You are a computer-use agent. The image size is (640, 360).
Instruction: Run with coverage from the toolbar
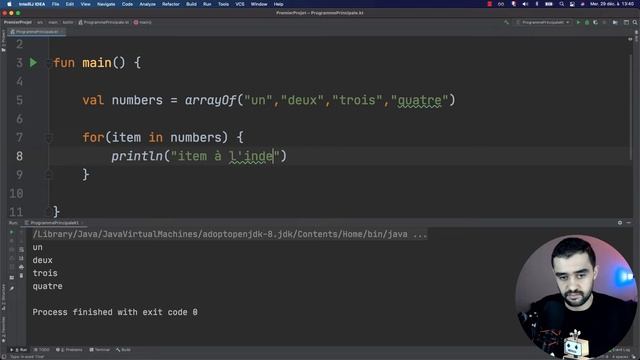[596, 22]
